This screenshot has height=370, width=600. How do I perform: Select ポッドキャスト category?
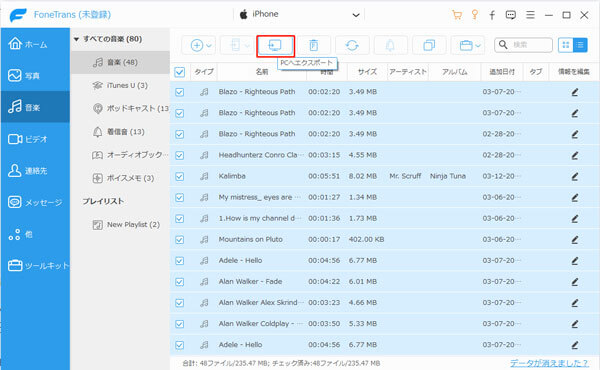[x=120, y=108]
